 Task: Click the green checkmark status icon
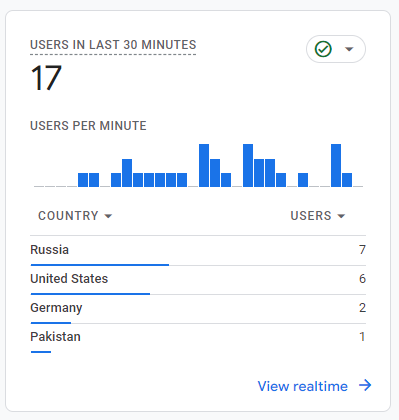coord(323,49)
